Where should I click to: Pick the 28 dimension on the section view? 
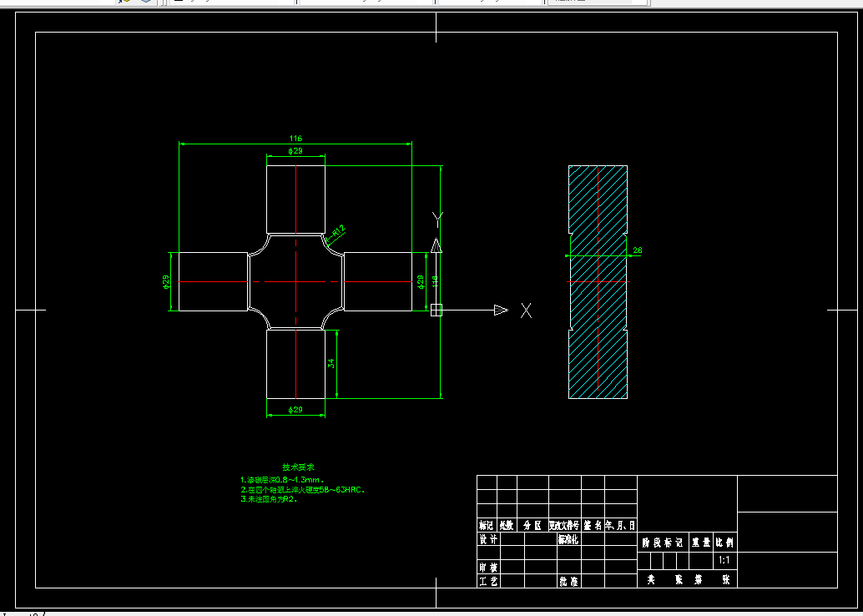coord(638,250)
